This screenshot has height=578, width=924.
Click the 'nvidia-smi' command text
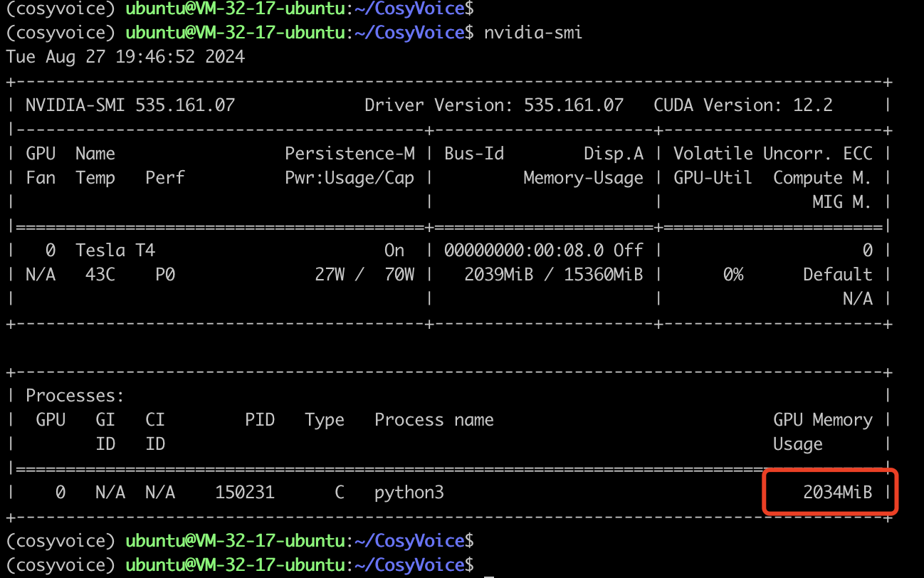tap(532, 33)
